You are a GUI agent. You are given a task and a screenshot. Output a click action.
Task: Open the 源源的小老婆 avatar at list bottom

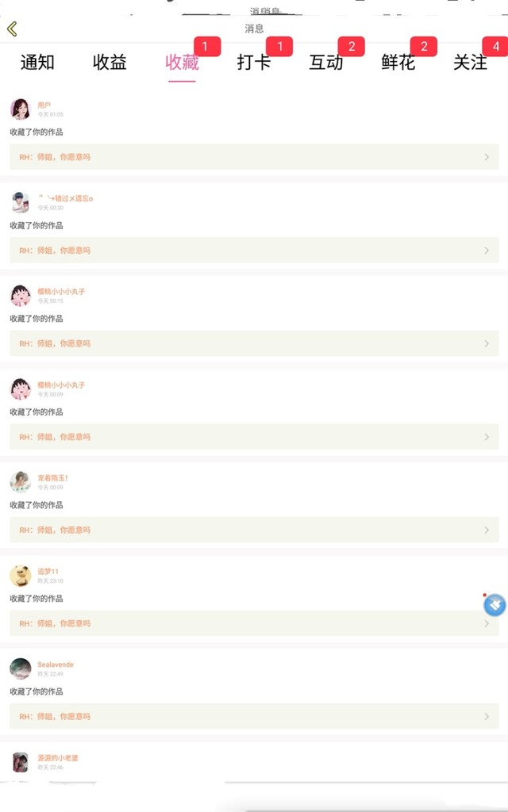click(21, 762)
